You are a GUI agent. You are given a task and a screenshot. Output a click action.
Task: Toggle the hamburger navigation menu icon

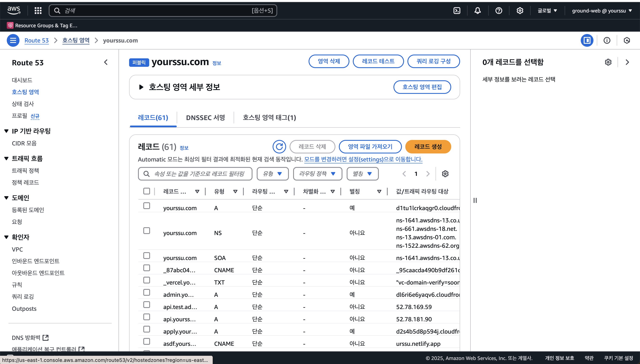[13, 40]
